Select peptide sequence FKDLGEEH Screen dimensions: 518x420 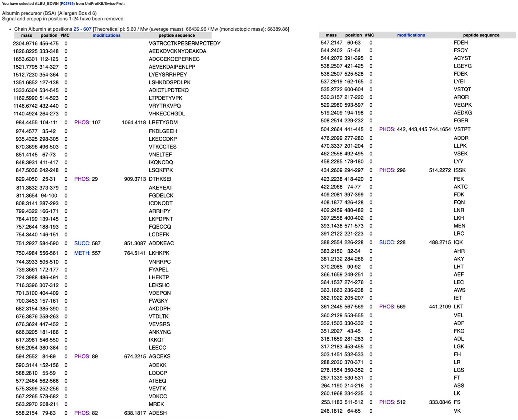click(163, 131)
